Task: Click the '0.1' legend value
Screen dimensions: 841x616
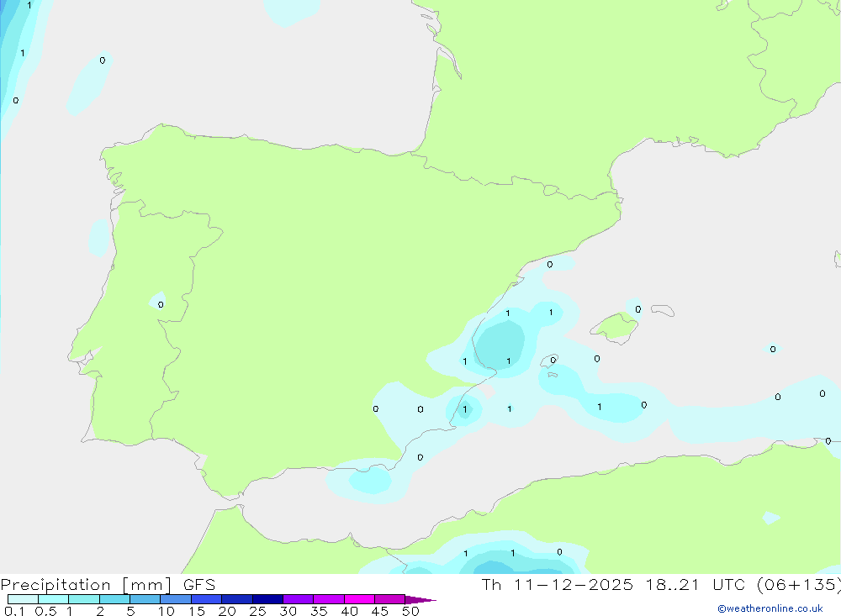Action: coord(14,611)
